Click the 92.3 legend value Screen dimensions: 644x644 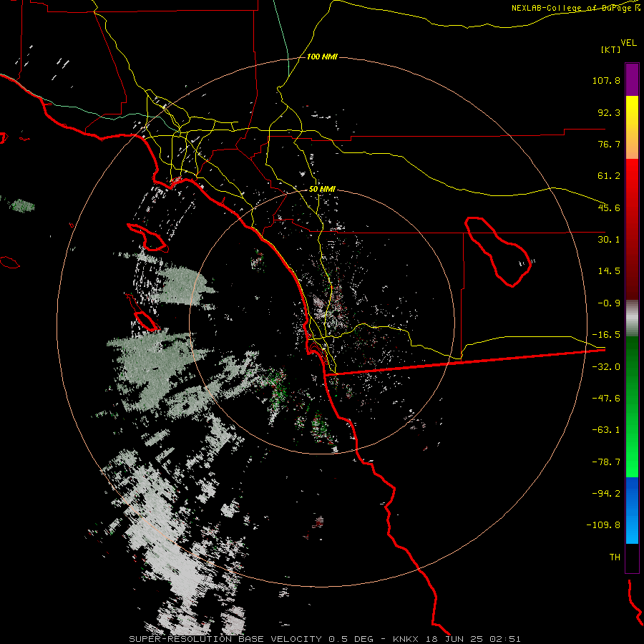(609, 112)
